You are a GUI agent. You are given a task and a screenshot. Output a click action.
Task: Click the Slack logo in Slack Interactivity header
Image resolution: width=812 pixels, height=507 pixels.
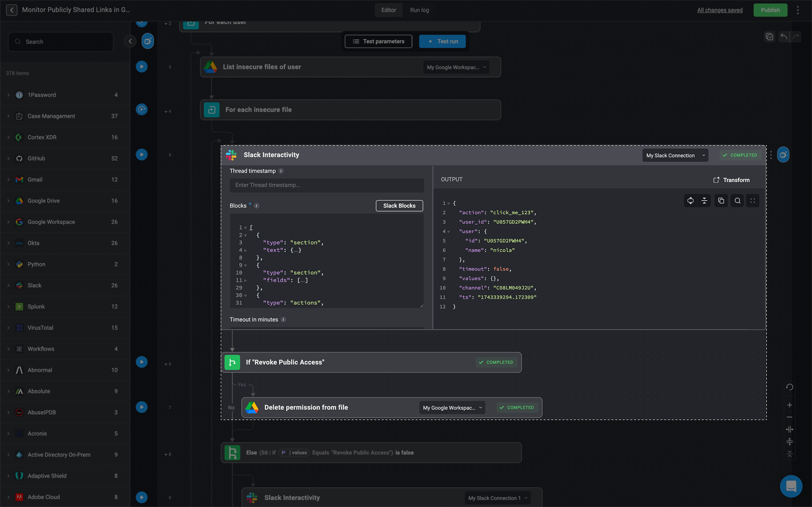231,155
